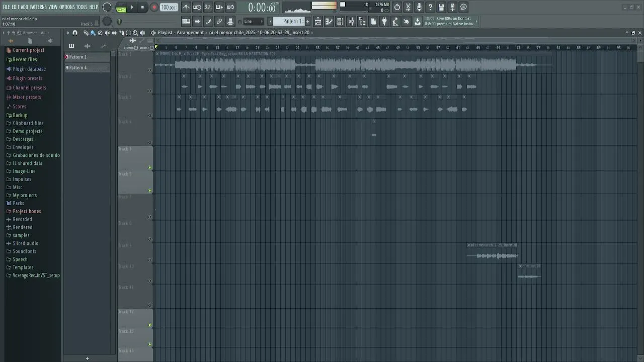This screenshot has width=644, height=362.
Task: Expand the Current project entry
Action: 28,50
